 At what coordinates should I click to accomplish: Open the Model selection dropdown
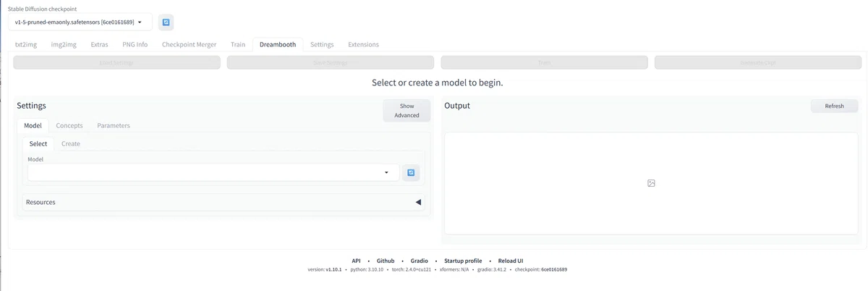(213, 172)
